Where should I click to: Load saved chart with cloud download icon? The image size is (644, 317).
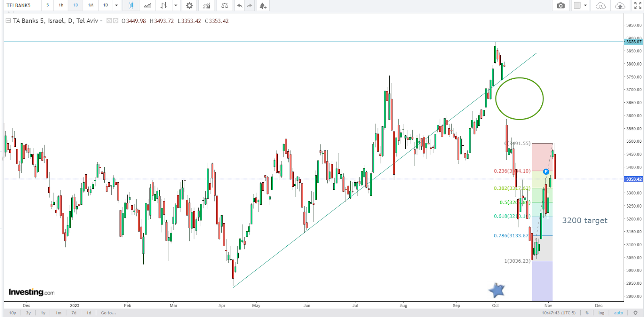point(601,5)
